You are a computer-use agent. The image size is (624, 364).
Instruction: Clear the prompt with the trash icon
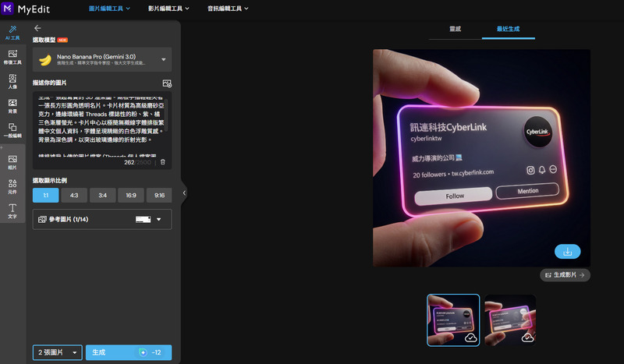tap(163, 162)
